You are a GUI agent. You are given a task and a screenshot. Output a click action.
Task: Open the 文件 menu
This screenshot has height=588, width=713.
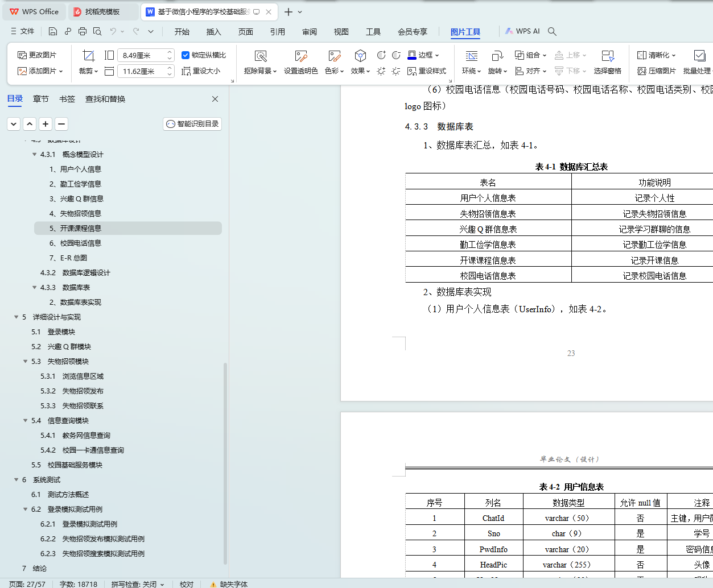point(23,31)
